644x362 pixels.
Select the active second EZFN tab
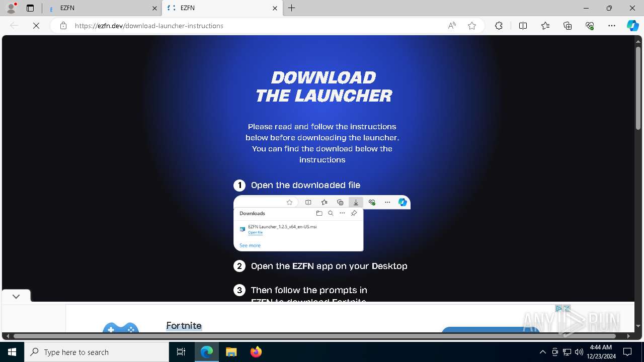221,8
